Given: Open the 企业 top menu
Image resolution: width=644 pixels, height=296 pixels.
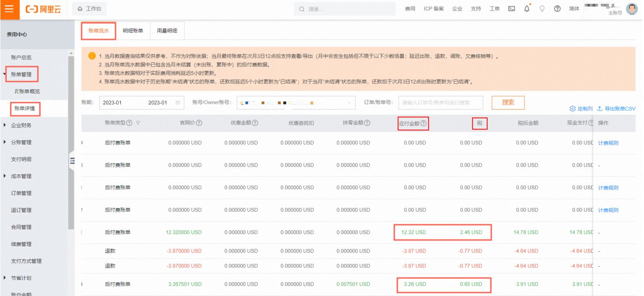Looking at the screenshot, I should [x=457, y=9].
